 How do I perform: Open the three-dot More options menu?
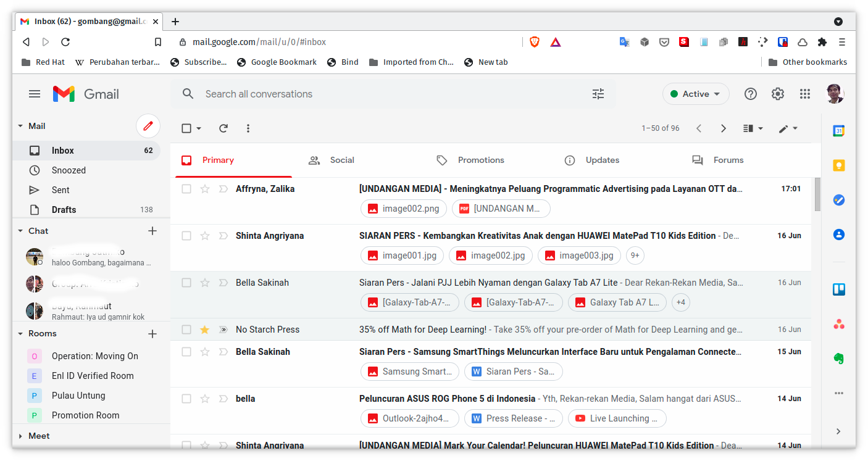248,128
